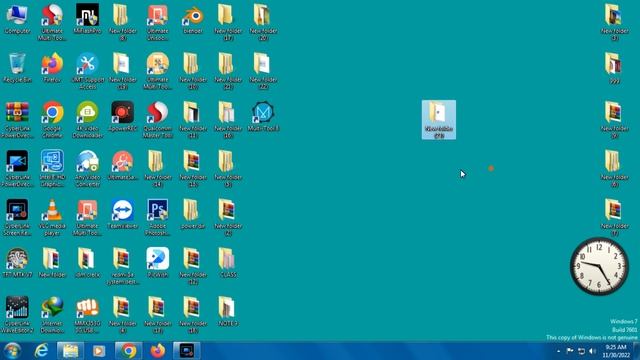Select the TeamViewer shortcut

122,214
